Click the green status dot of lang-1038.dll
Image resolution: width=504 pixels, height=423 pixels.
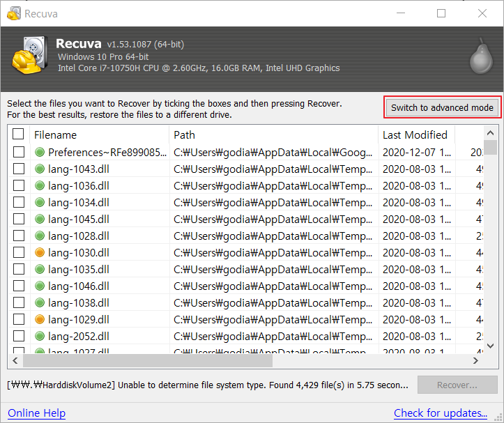click(40, 302)
